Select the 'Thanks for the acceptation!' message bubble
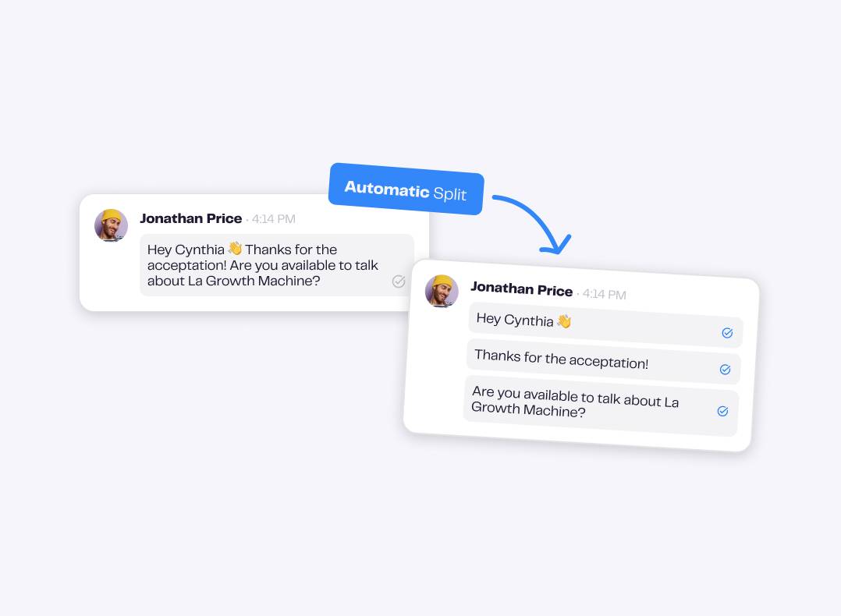 tap(604, 361)
